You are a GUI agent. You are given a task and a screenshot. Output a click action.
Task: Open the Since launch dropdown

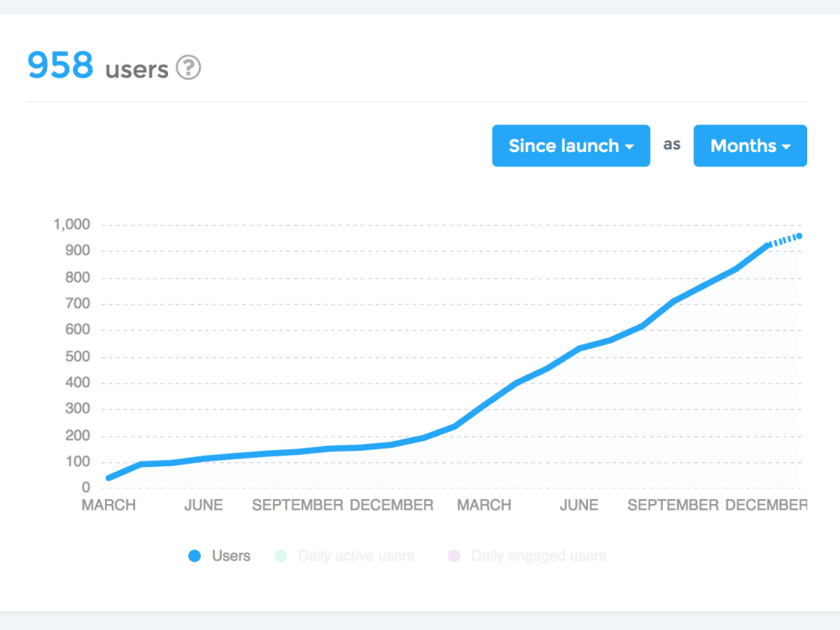coord(571,145)
